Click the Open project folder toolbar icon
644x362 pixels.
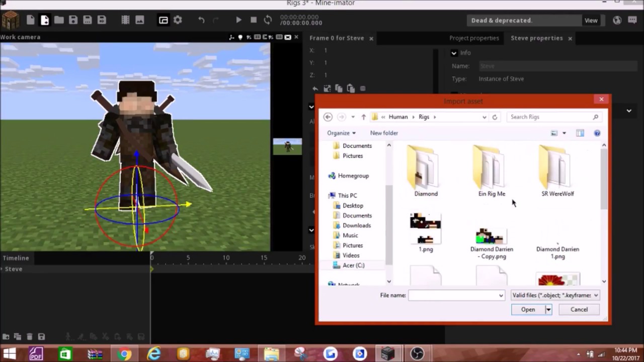tap(59, 20)
